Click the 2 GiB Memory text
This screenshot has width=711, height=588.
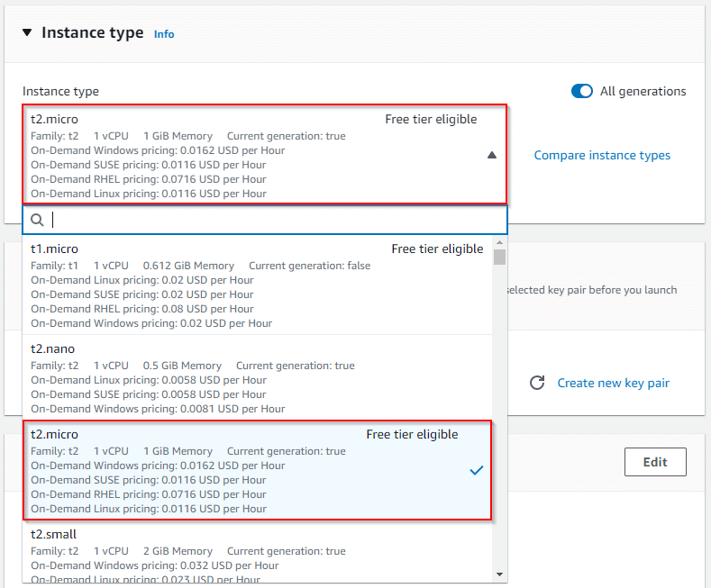(178, 551)
